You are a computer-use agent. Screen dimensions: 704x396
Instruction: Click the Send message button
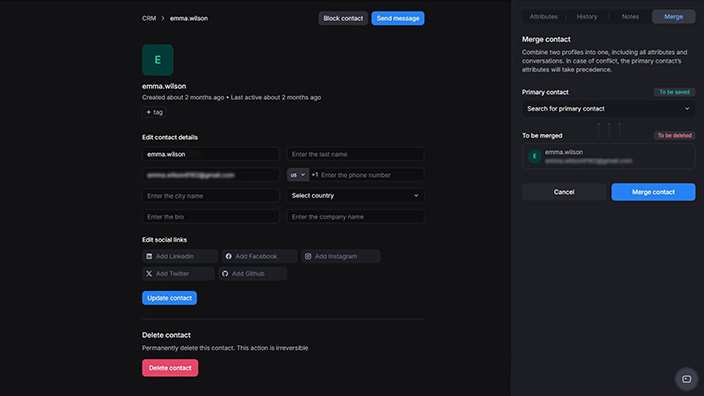coord(398,18)
